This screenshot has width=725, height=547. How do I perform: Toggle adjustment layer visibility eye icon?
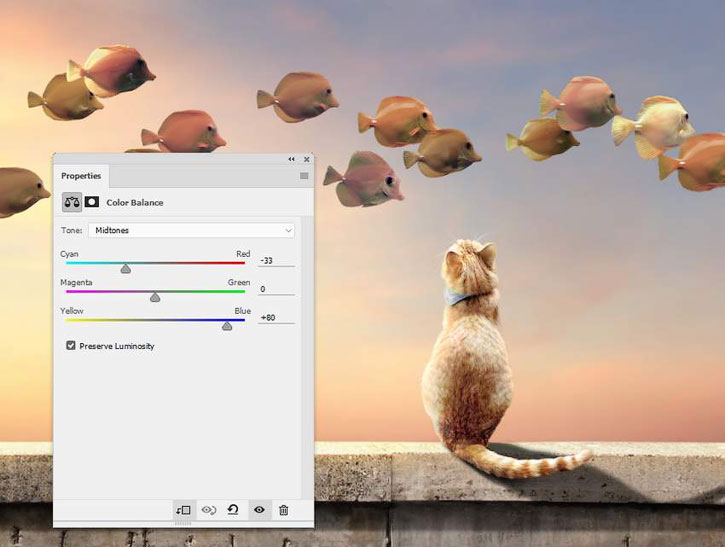(x=259, y=510)
